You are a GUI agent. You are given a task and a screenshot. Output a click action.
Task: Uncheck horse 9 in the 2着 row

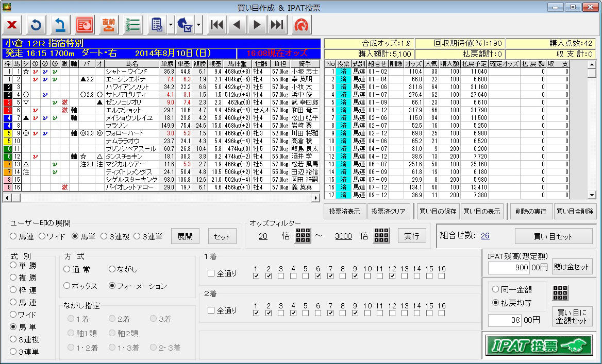coord(355,313)
